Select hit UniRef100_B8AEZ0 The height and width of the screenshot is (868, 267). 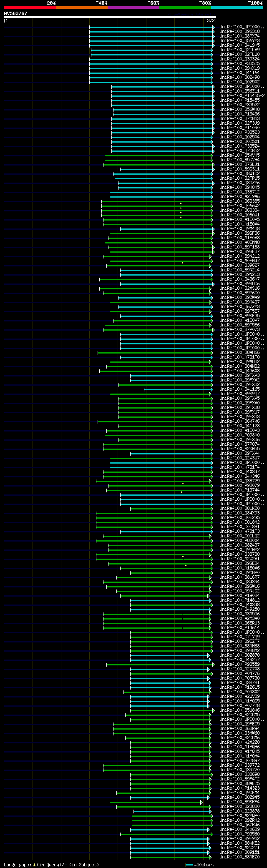(x=239, y=857)
